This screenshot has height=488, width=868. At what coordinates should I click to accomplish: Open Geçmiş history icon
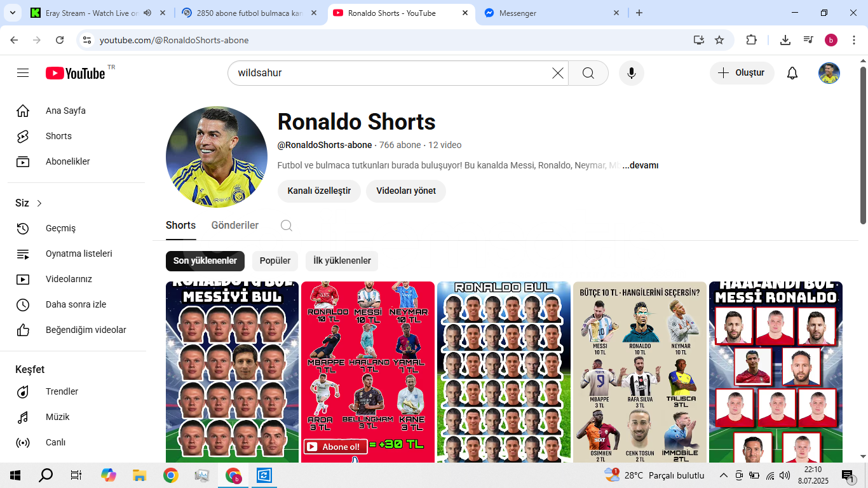(23, 228)
